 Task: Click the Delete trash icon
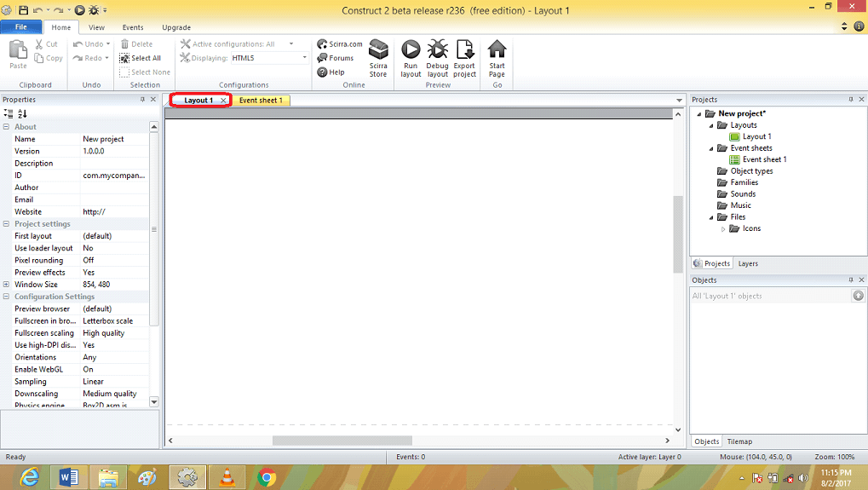coord(124,43)
